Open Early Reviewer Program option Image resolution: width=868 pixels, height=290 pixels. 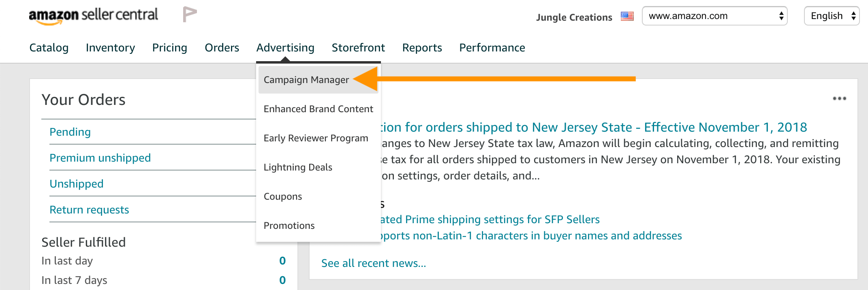[x=316, y=138]
